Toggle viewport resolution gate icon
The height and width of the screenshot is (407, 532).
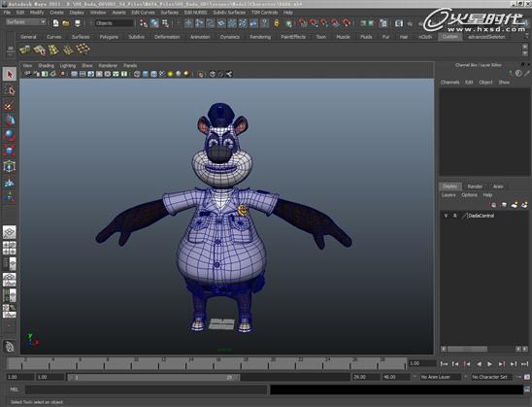[91, 74]
